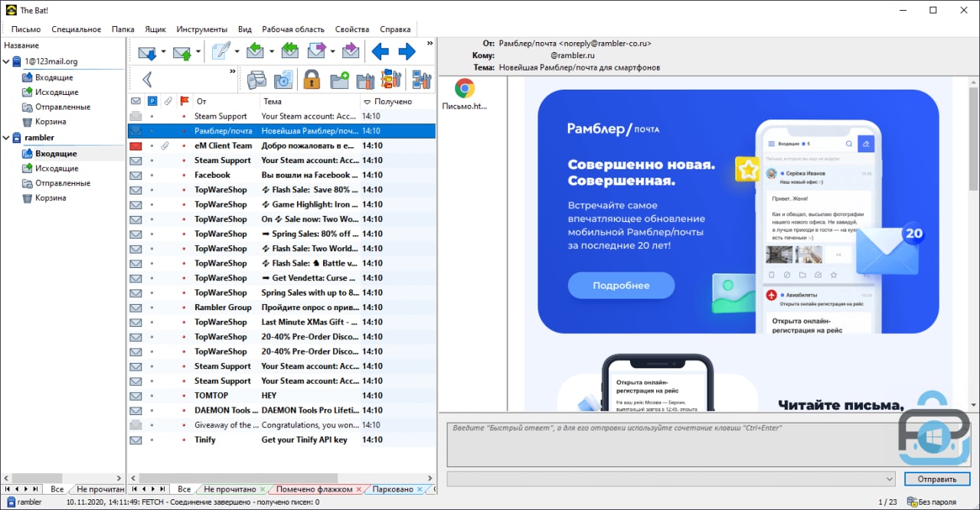980x510 pixels.
Task: Collapse the rambler account tree
Action: (x=7, y=138)
